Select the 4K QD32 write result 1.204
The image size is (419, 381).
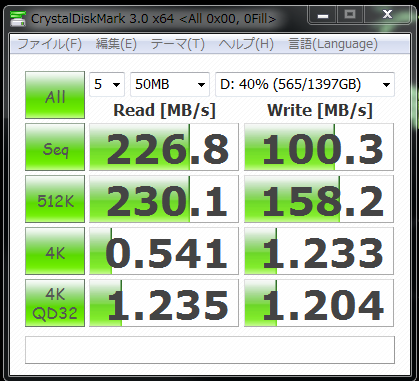[x=319, y=303]
